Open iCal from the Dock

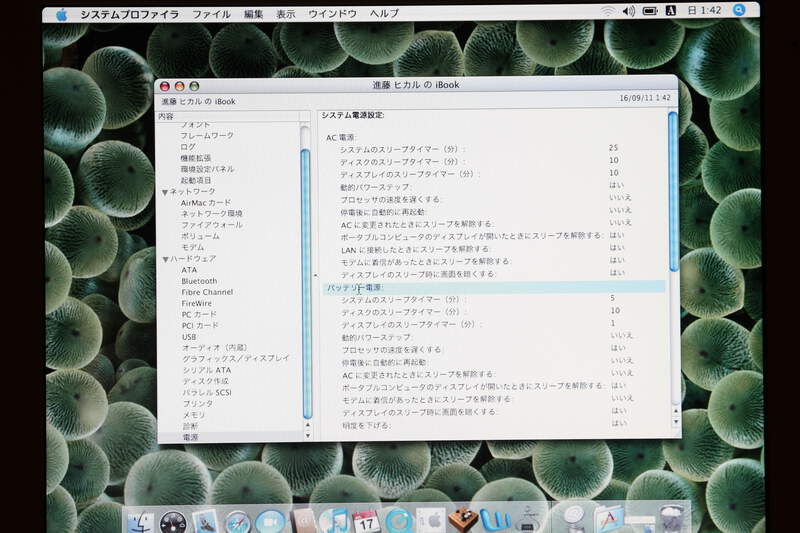[x=366, y=521]
